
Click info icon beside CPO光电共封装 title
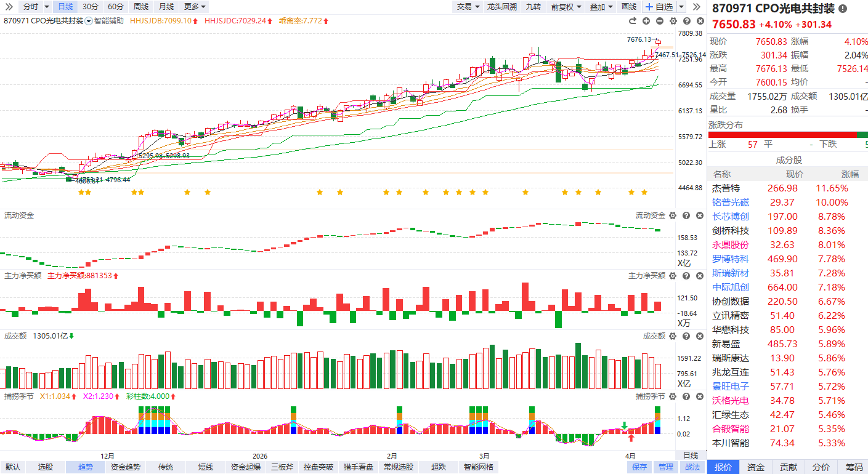pos(843,9)
